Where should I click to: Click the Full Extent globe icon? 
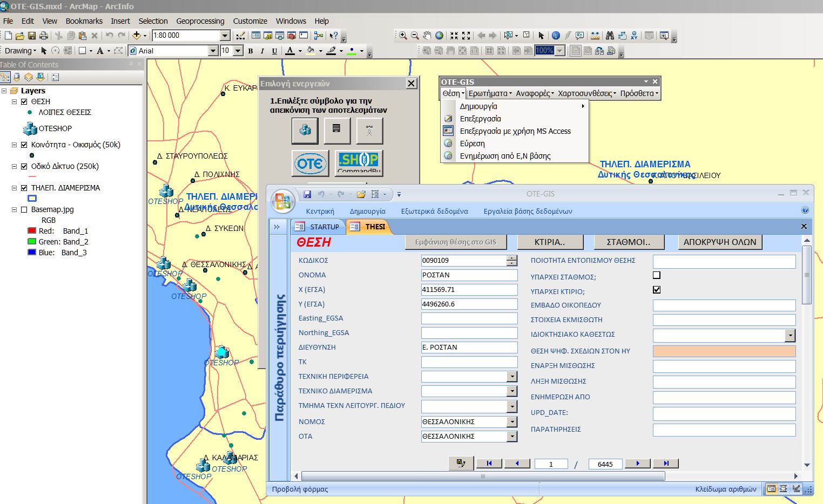[x=440, y=36]
